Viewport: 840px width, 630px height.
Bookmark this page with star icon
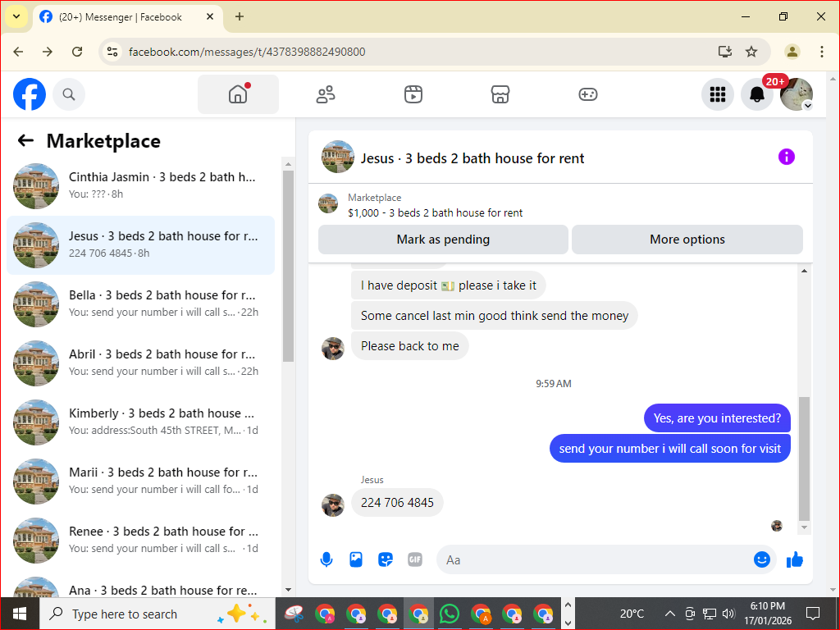(751, 52)
